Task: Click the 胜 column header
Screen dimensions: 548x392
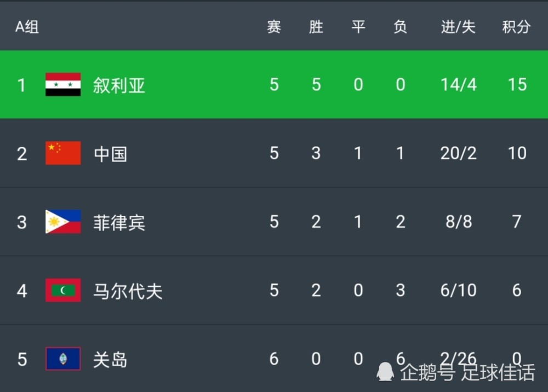Action: pos(316,27)
